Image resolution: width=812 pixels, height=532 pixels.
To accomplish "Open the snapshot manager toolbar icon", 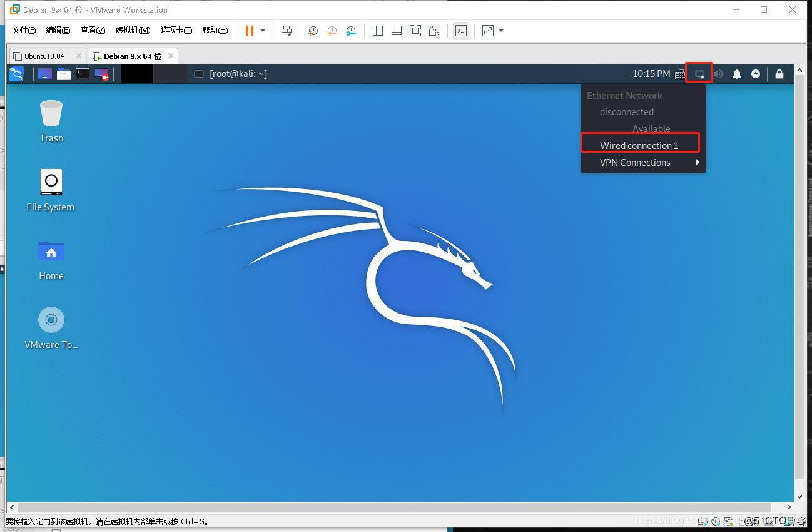I will [352, 31].
